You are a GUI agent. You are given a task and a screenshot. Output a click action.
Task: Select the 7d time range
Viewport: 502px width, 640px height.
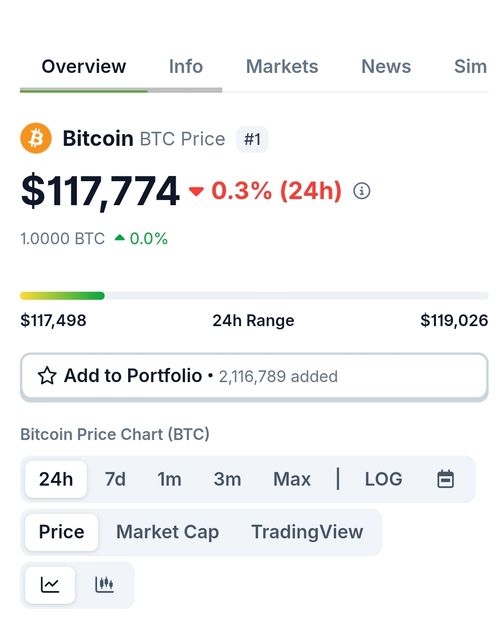(x=115, y=479)
